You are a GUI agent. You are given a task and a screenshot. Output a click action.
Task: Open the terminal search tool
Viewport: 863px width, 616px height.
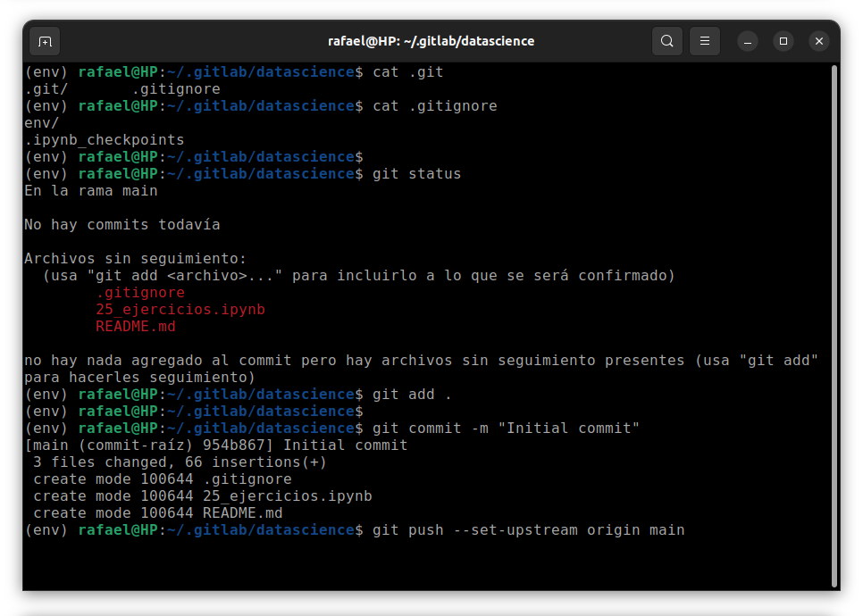[x=667, y=41]
